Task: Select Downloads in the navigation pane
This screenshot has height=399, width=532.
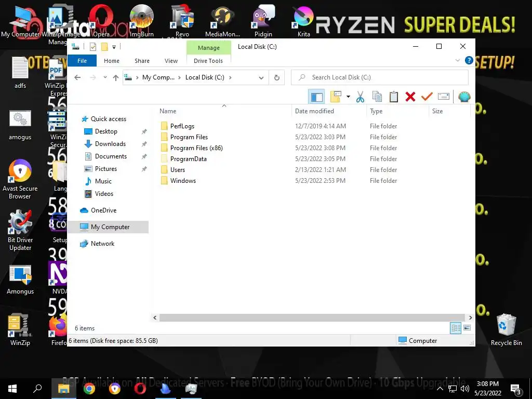Action: [110, 144]
